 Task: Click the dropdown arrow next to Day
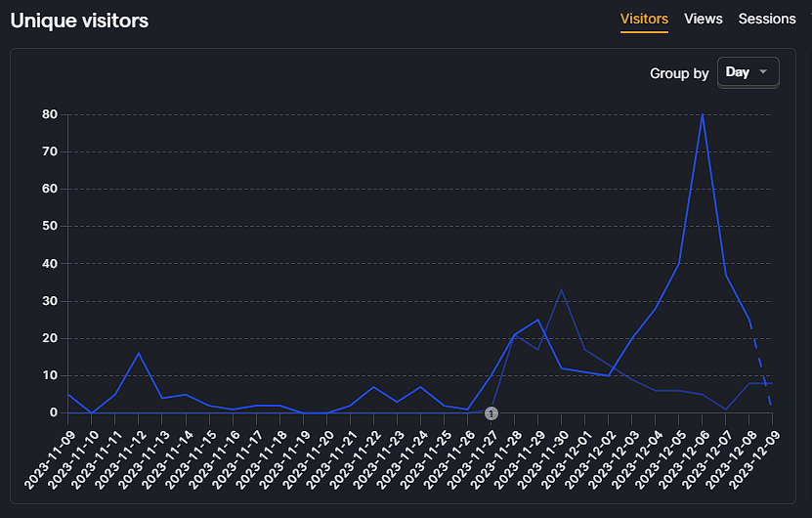point(763,72)
